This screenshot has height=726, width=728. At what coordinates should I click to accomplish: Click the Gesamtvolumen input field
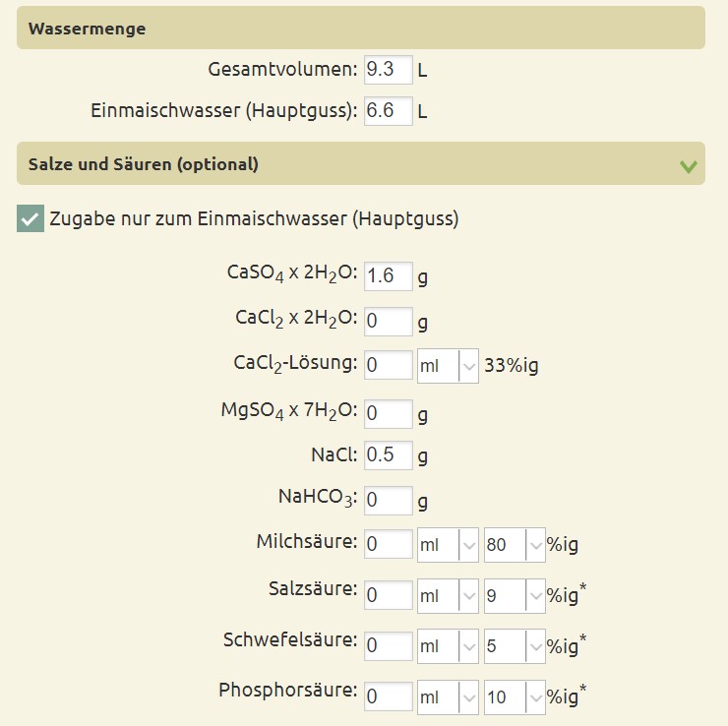pyautogui.click(x=388, y=70)
